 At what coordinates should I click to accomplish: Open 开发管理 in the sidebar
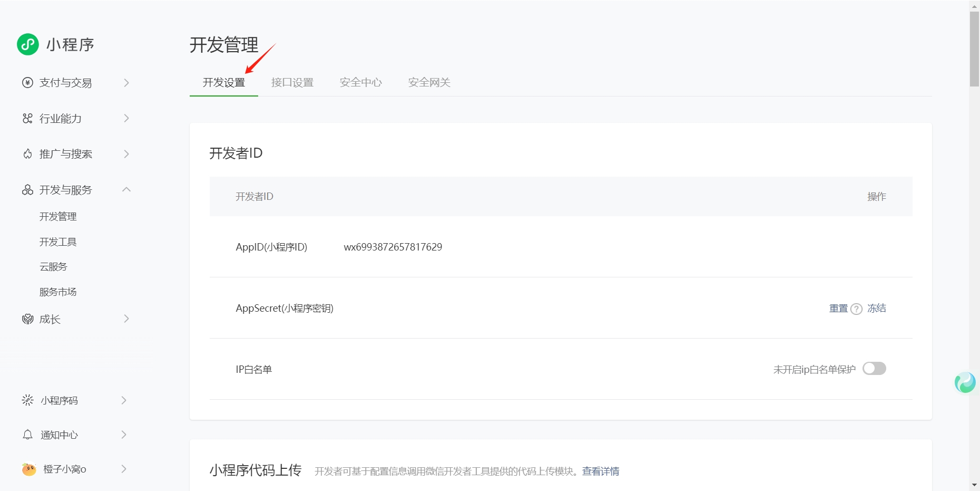click(x=58, y=216)
